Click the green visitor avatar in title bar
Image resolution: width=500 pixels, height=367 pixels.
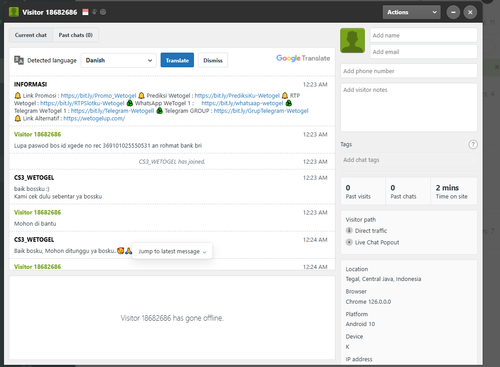coord(14,12)
